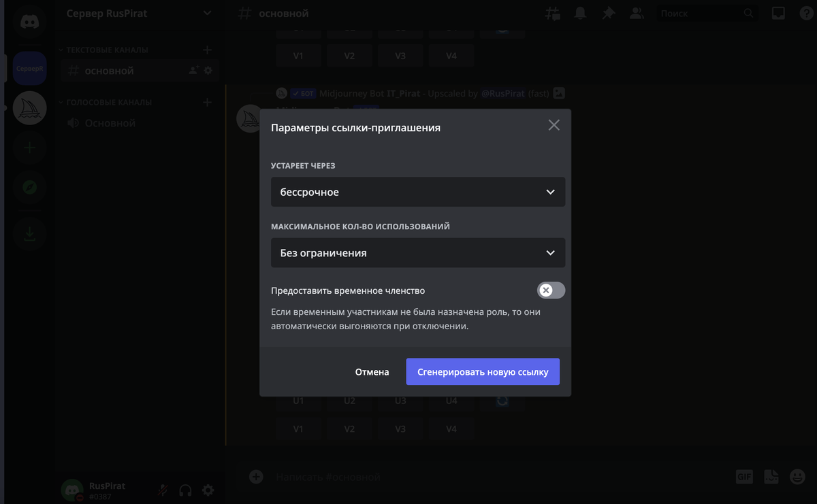Open notification settings bell icon
This screenshot has width=817, height=504.
point(580,13)
